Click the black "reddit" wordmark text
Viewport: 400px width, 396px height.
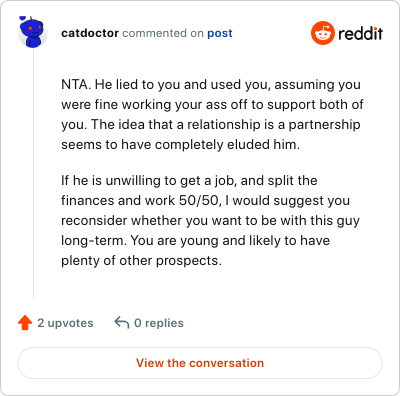[x=360, y=33]
